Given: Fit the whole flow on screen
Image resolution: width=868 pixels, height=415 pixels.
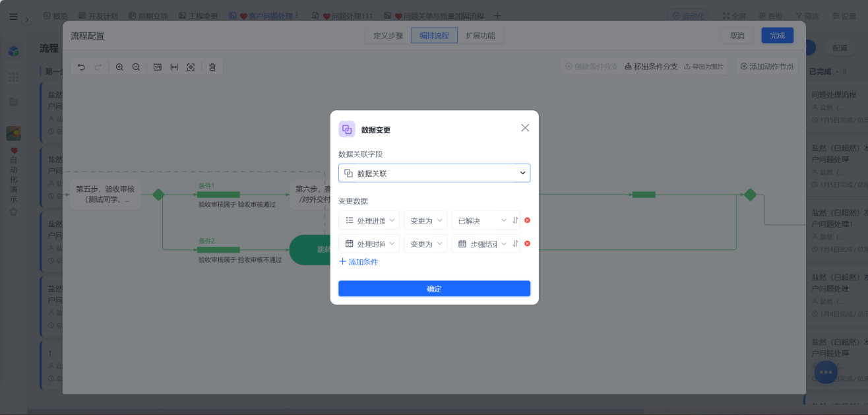Looking at the screenshot, I should coord(191,67).
